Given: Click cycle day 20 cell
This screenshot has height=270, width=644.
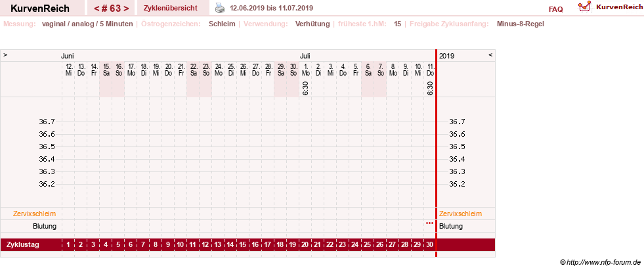Looking at the screenshot, I should (305, 245).
